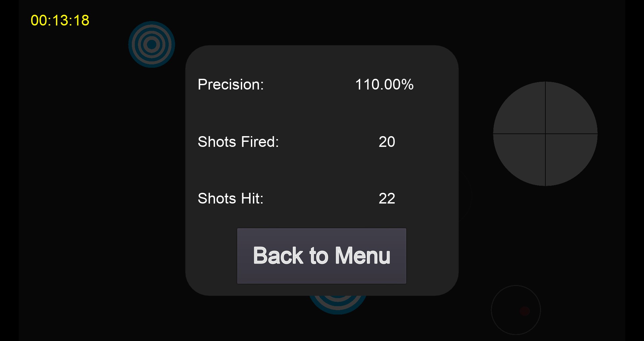Tap the upper-left quadrant of the crosshair scope
644x341 pixels.
pyautogui.click(x=523, y=111)
